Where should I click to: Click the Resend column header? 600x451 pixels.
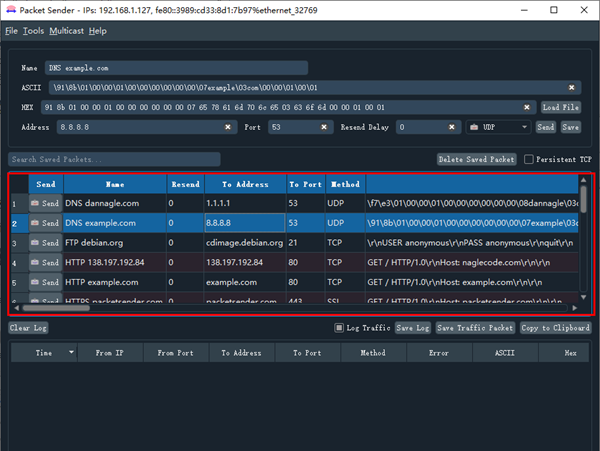pyautogui.click(x=186, y=184)
